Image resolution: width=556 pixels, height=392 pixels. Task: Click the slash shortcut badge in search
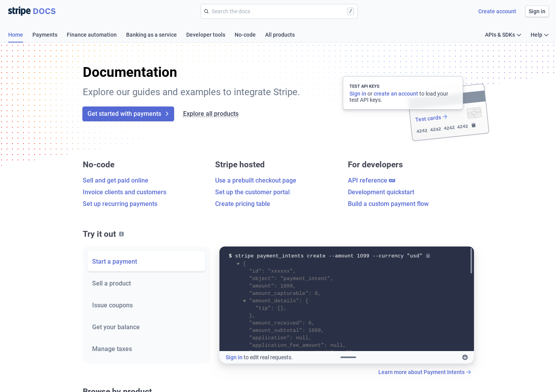(x=351, y=11)
